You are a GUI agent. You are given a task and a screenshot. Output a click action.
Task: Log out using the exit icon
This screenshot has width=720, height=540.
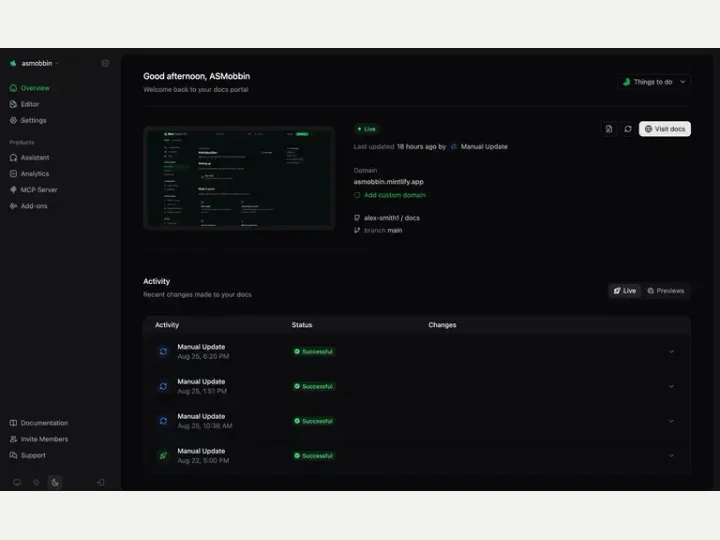click(101, 482)
